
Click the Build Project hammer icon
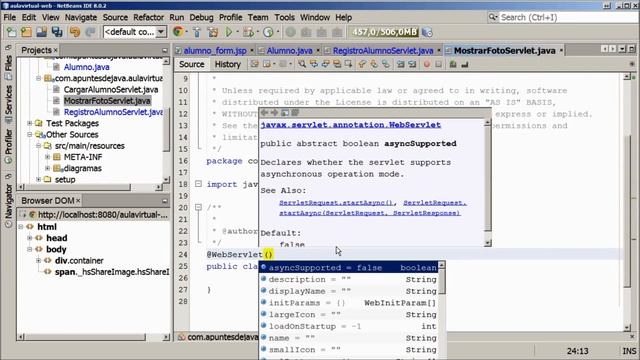pos(197,32)
